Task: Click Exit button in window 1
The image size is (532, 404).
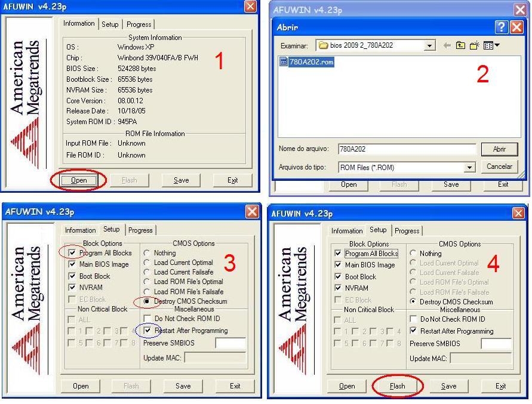Action: click(232, 180)
